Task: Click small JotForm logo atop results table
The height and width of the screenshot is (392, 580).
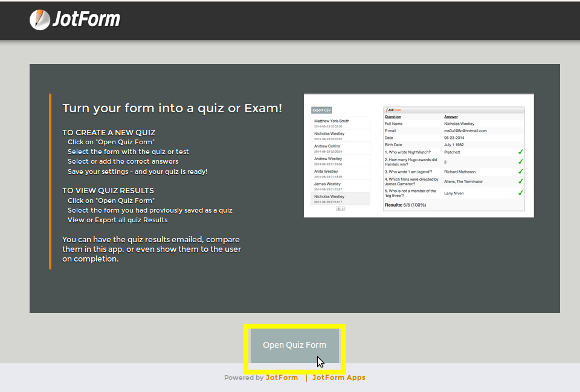Action: coord(394,110)
